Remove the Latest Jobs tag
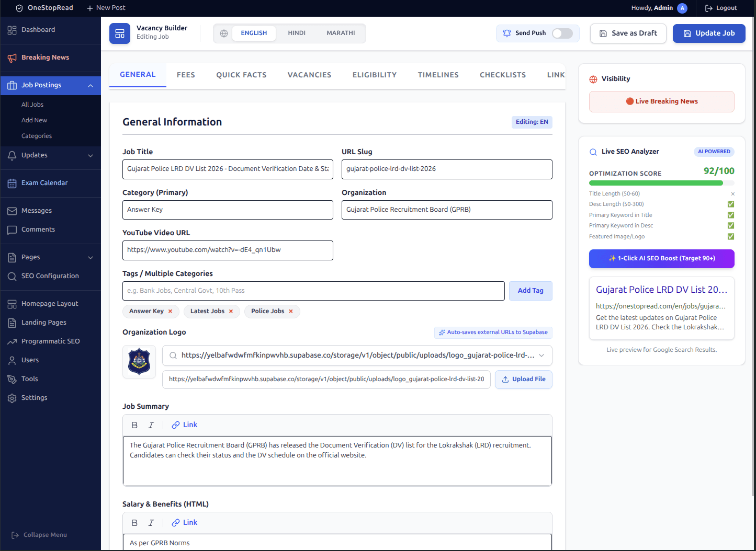 231,312
